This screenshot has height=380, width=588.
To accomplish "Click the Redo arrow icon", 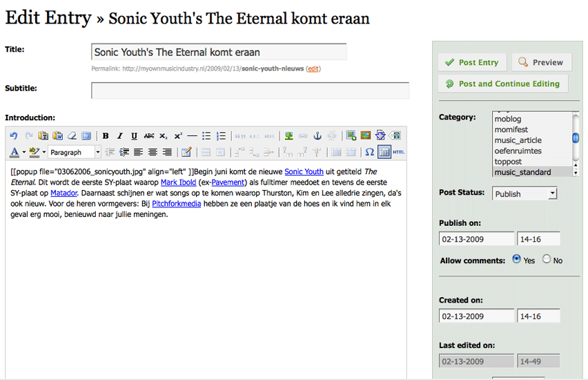I will pyautogui.click(x=29, y=135).
